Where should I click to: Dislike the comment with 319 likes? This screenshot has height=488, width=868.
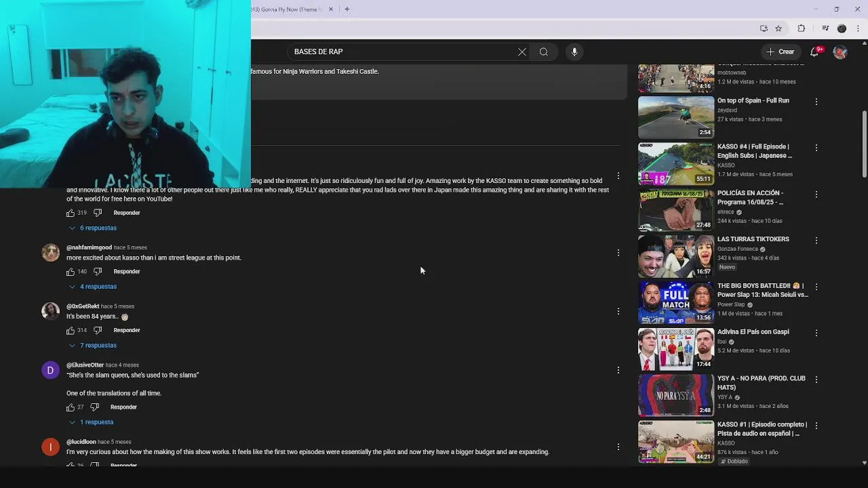coord(97,213)
